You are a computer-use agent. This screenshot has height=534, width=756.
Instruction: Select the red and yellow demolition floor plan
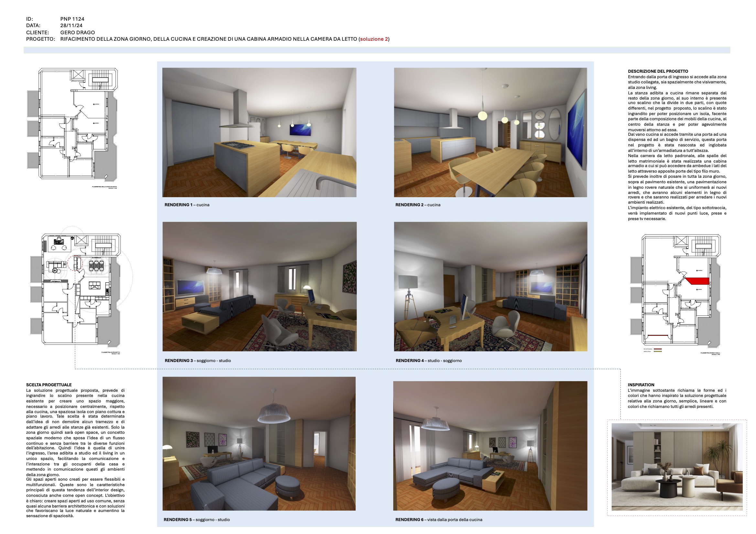pos(675,290)
